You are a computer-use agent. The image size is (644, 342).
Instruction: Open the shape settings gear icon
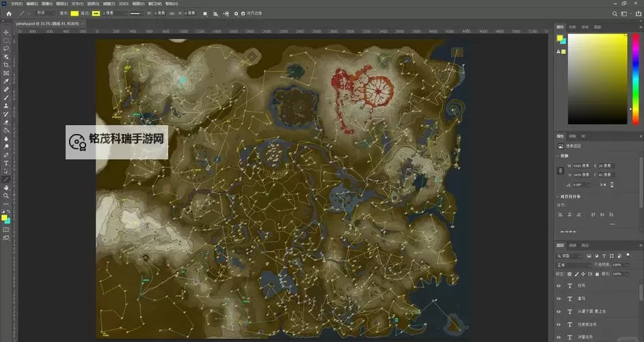click(x=237, y=13)
